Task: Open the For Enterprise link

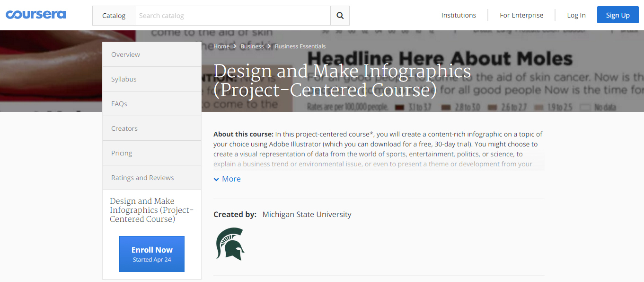Action: [x=521, y=15]
